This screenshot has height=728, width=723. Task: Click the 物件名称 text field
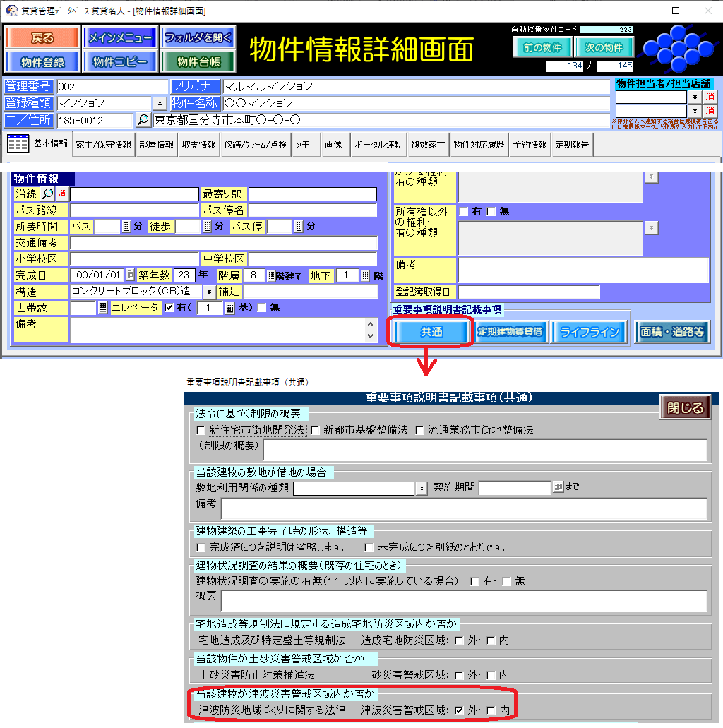(415, 103)
